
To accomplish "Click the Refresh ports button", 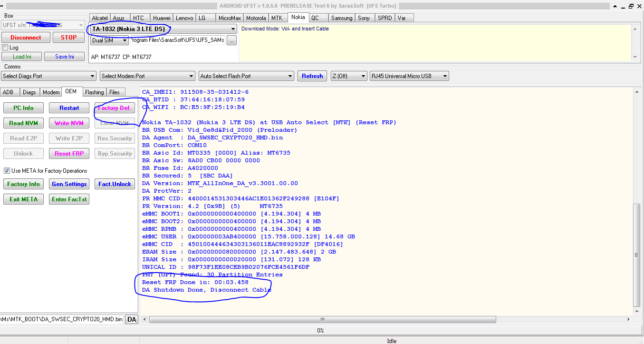I will [x=312, y=76].
